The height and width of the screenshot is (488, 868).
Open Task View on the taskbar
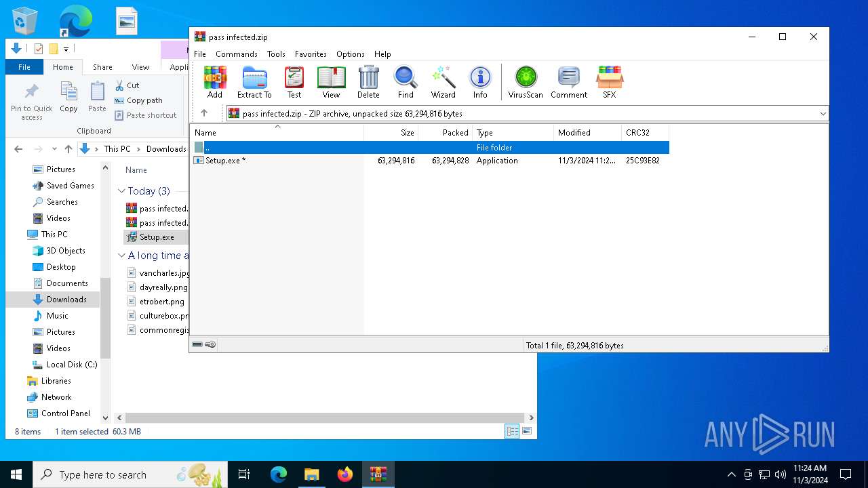[244, 474]
